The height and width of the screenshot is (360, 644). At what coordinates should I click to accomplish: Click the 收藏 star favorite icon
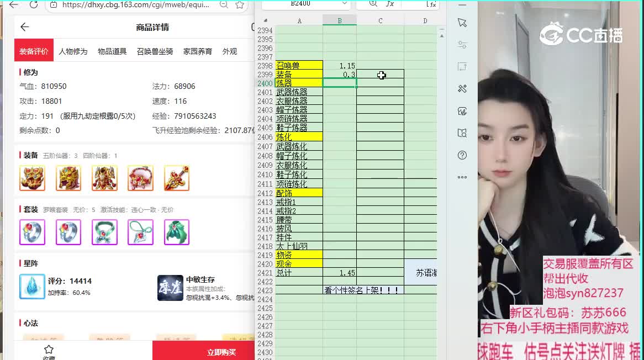49,350
